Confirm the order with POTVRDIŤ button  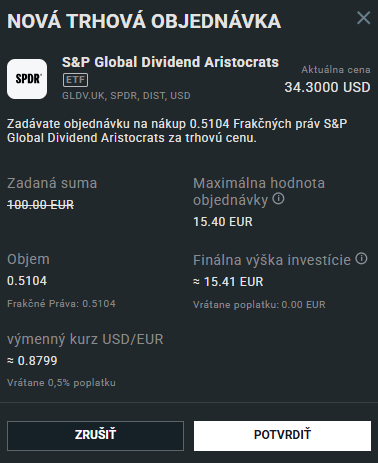pos(282,436)
